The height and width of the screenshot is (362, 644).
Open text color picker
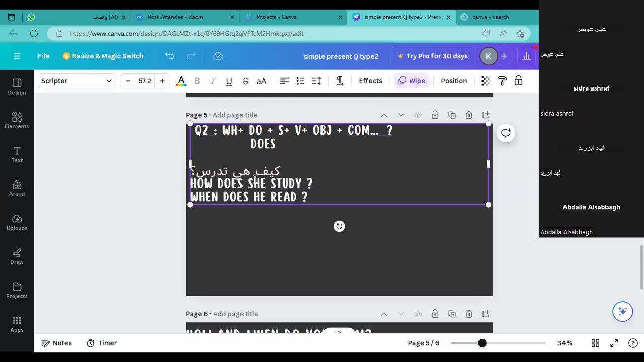[x=181, y=81]
